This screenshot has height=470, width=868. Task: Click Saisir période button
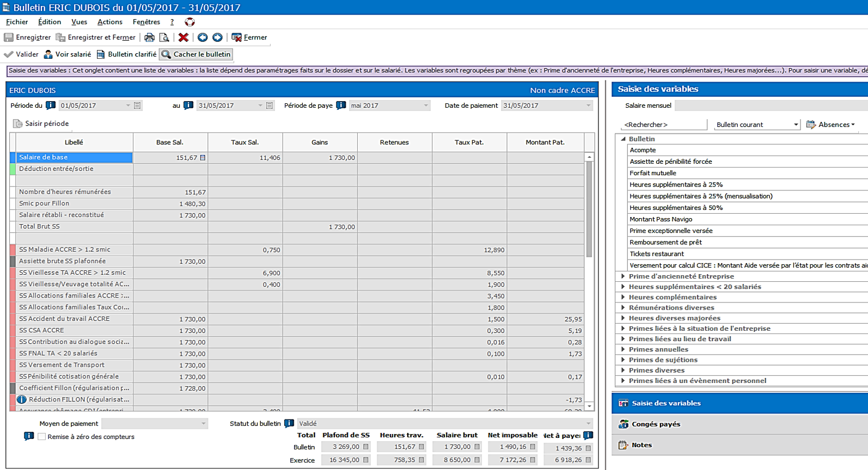coord(41,123)
